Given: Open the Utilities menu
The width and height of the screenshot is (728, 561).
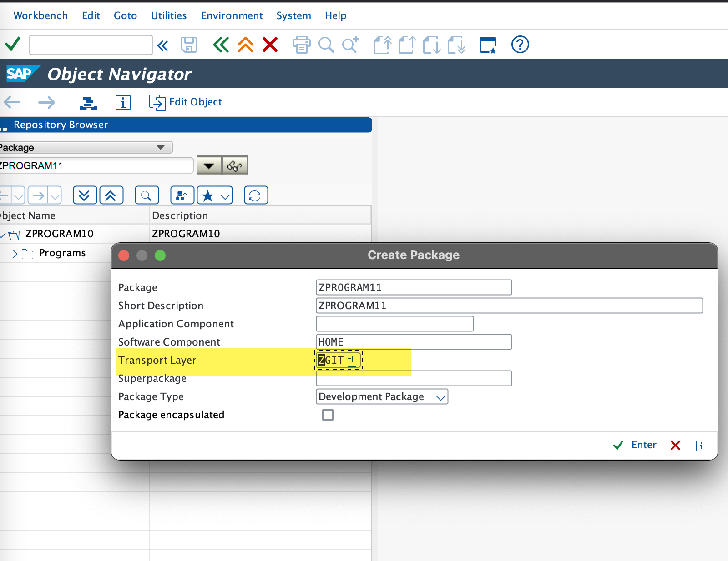Looking at the screenshot, I should point(169,15).
